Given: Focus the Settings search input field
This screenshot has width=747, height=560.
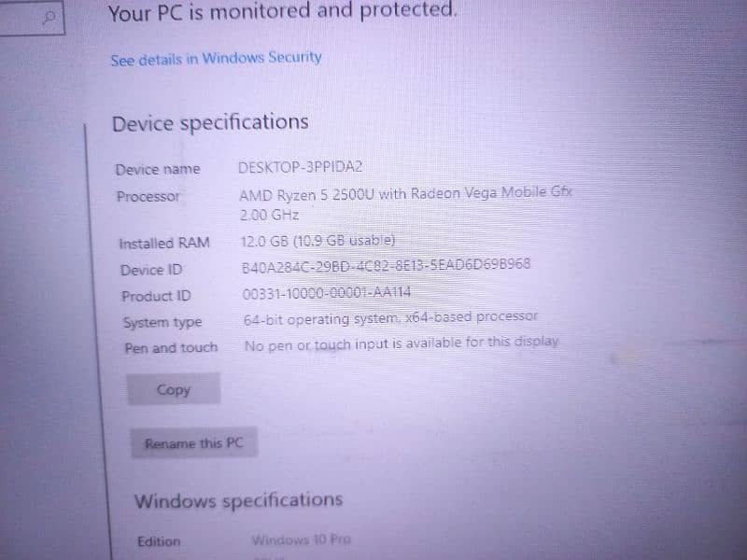Looking at the screenshot, I should [32, 18].
